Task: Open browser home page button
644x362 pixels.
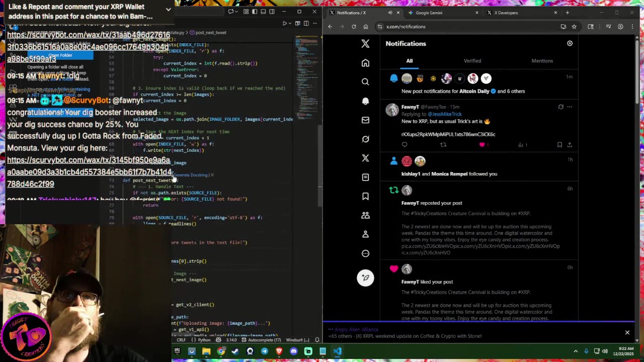Action: (366, 27)
